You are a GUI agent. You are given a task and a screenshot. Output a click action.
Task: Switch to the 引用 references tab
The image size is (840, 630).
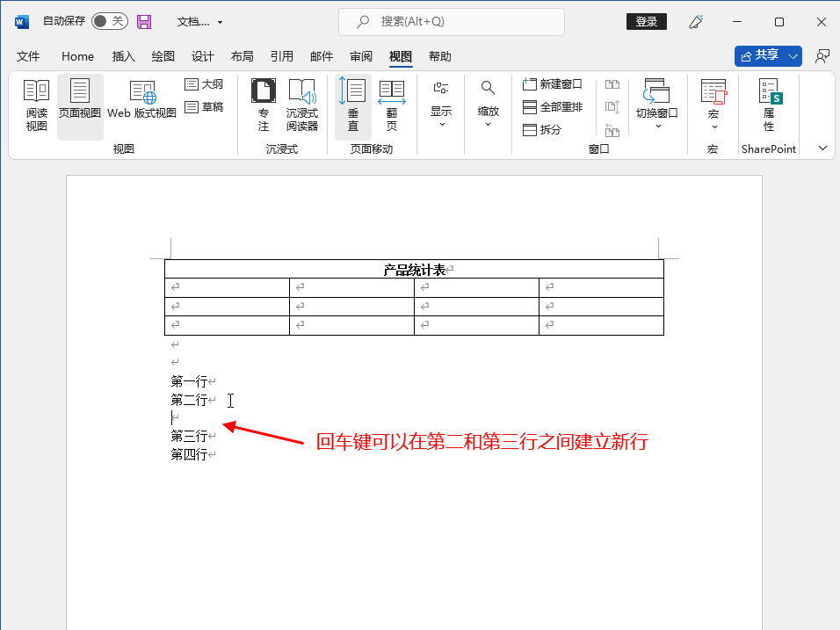[282, 56]
